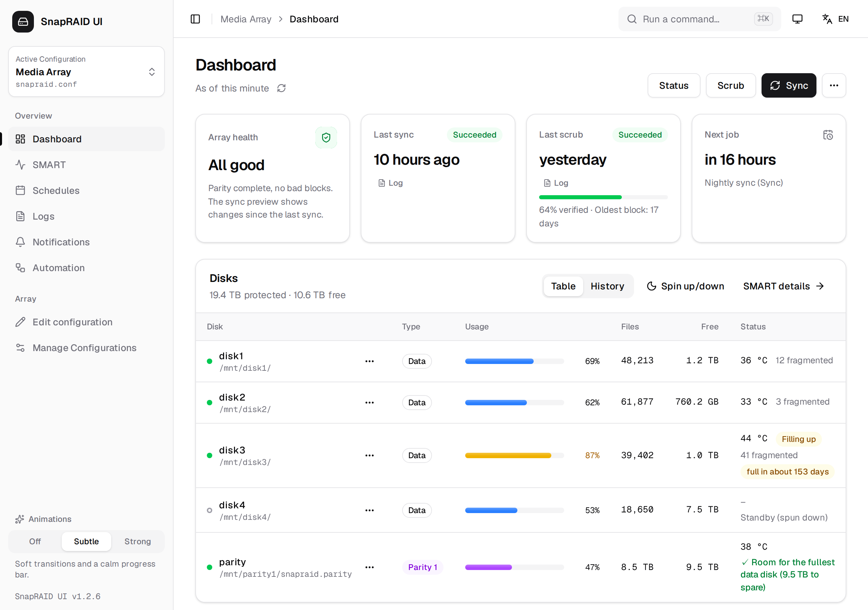Open Schedules in the sidebar
The height and width of the screenshot is (610, 868).
click(86, 190)
